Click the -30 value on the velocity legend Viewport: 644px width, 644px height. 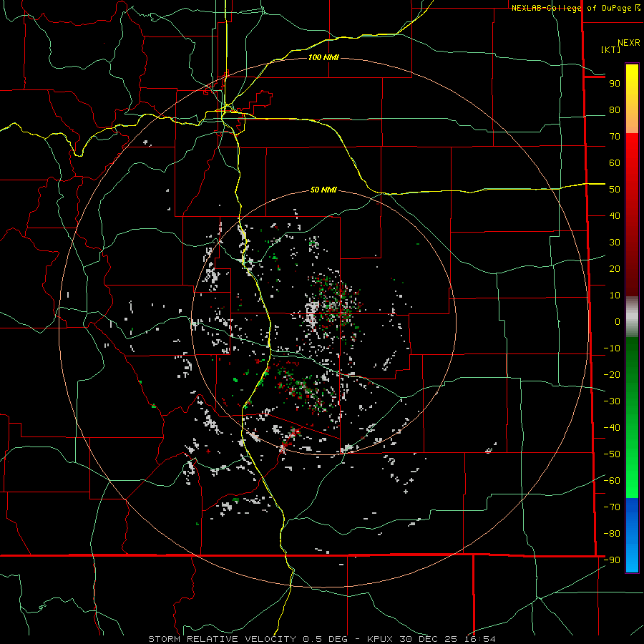click(x=612, y=401)
